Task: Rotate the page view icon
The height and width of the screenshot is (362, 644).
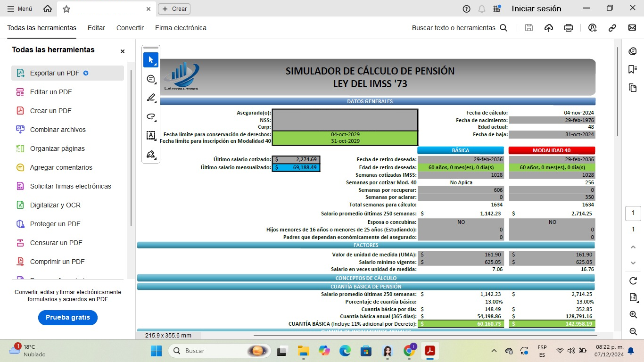Action: [633, 281]
